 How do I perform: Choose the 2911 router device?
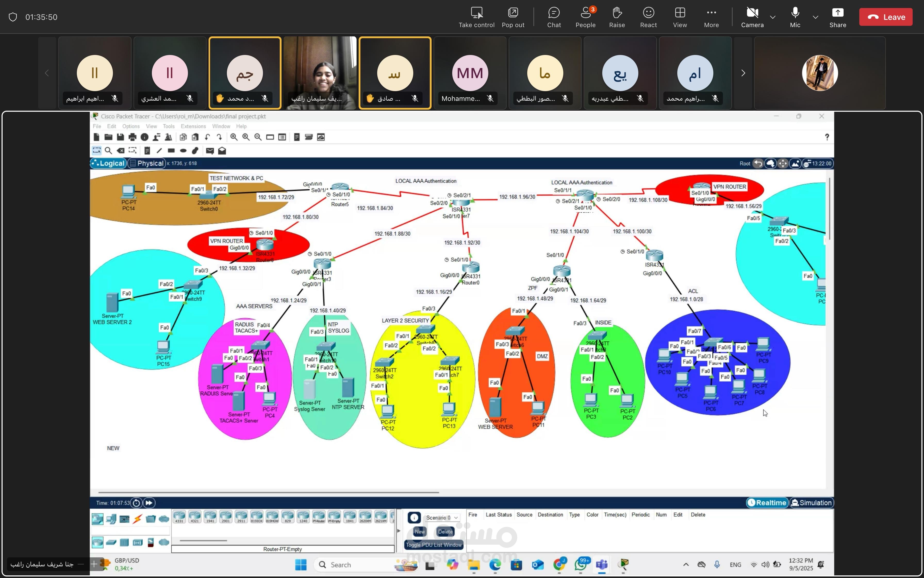(x=241, y=516)
